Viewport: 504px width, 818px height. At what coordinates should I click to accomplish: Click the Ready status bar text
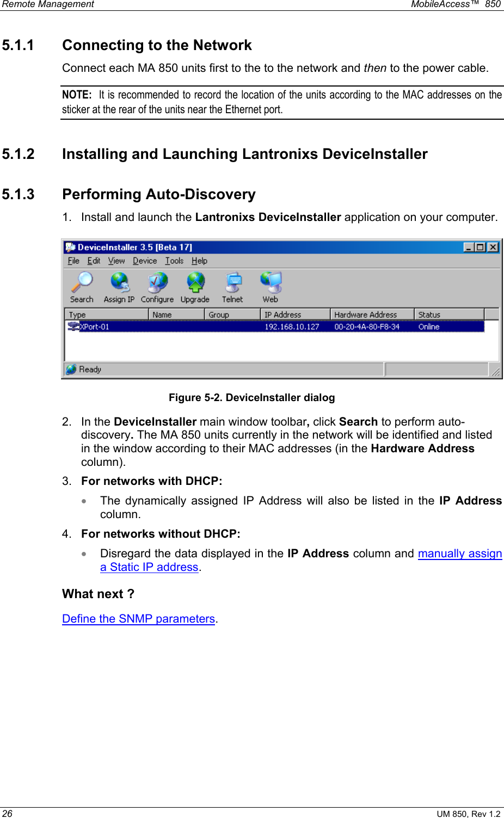click(90, 370)
